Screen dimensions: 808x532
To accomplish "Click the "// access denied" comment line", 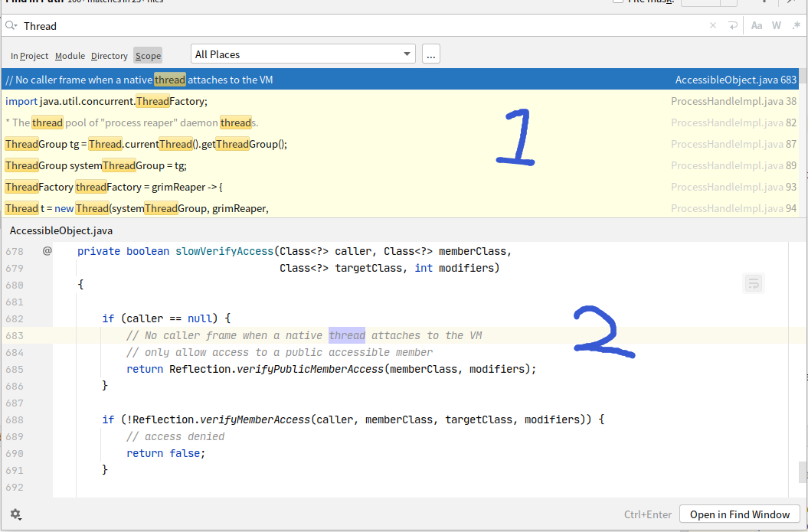I will (x=175, y=437).
